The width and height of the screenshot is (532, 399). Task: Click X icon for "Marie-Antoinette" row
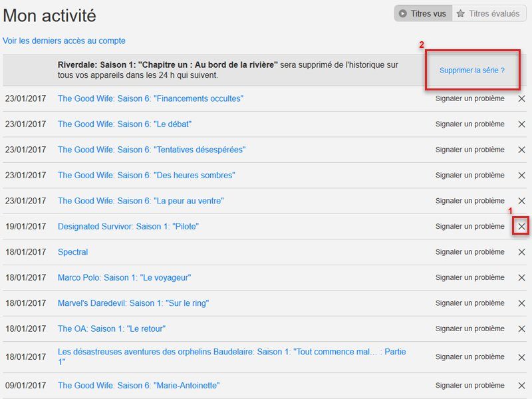(521, 386)
